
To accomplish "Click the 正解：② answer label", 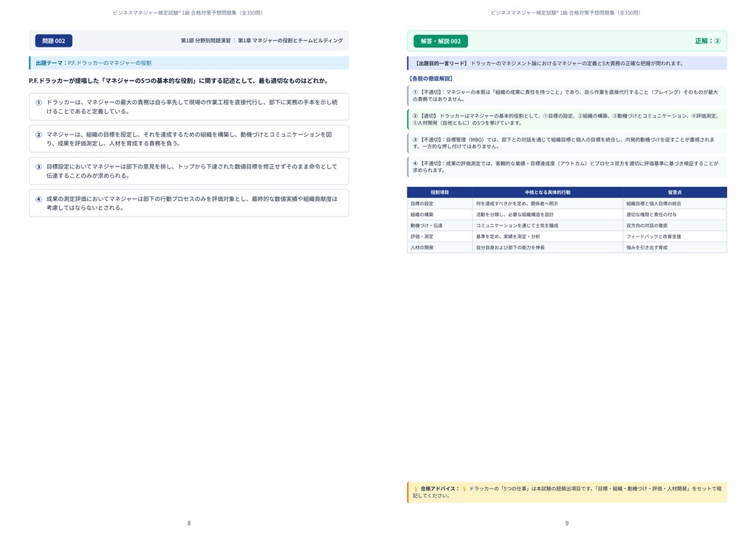I will [707, 41].
